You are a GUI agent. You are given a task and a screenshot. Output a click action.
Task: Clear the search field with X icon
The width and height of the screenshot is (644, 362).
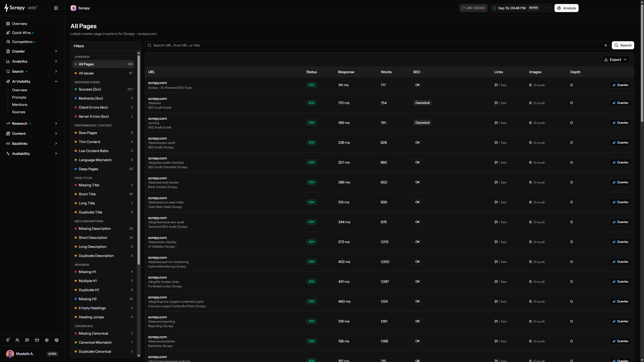(x=606, y=45)
